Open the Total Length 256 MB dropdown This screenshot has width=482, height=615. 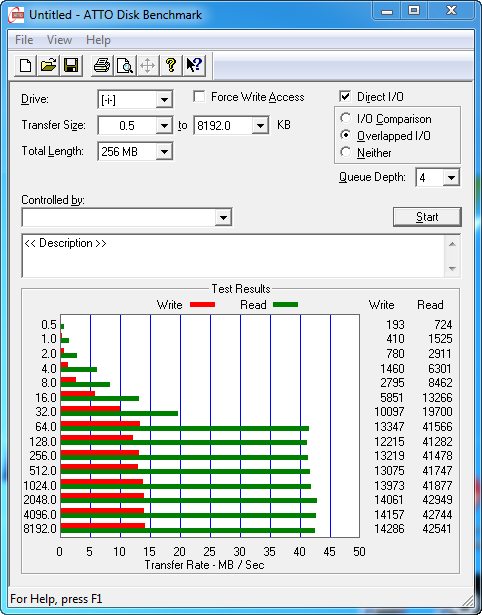coord(164,151)
